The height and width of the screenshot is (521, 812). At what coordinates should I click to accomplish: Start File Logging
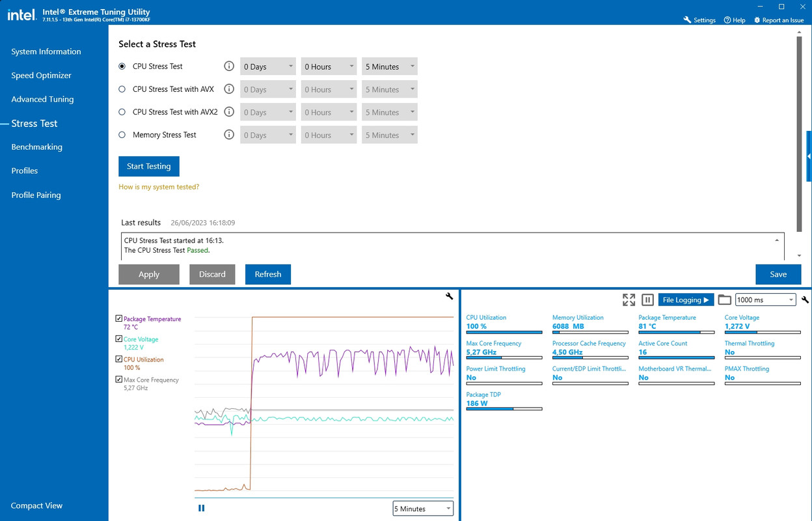click(686, 300)
